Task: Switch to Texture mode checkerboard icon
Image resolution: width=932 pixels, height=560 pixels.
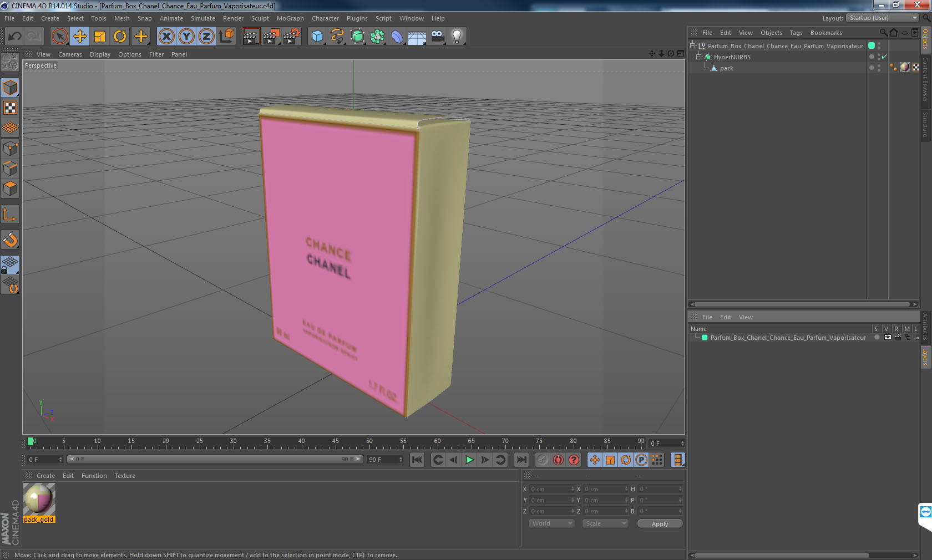Action: 10,108
